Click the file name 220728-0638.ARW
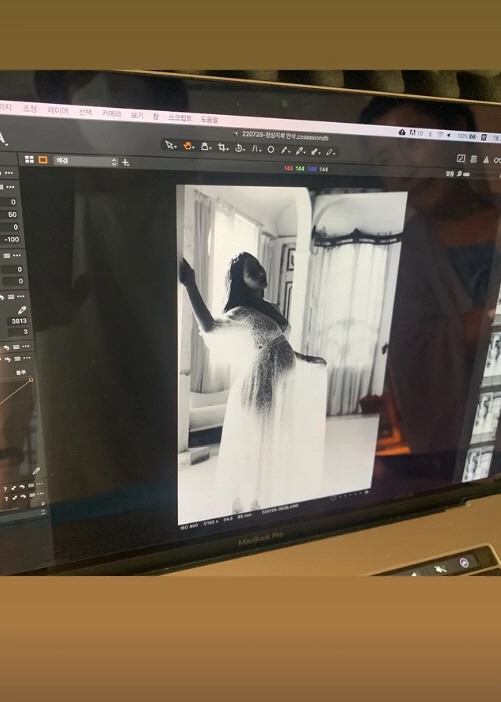This screenshot has height=702, width=501. (280, 509)
